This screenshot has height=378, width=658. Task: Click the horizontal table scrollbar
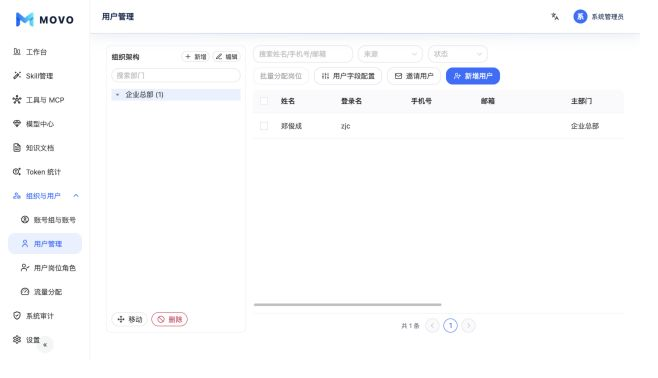click(347, 305)
